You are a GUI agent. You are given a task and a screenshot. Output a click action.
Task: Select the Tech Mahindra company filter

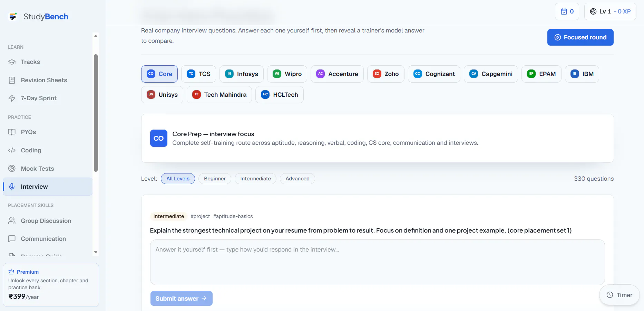tap(219, 95)
